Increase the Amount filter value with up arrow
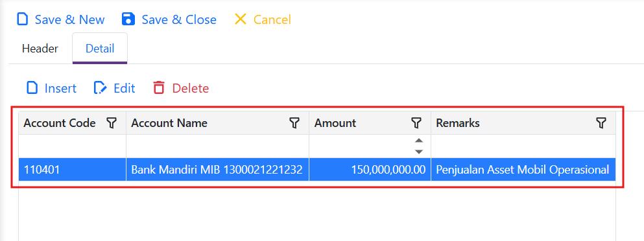This screenshot has width=644, height=241. [x=418, y=141]
